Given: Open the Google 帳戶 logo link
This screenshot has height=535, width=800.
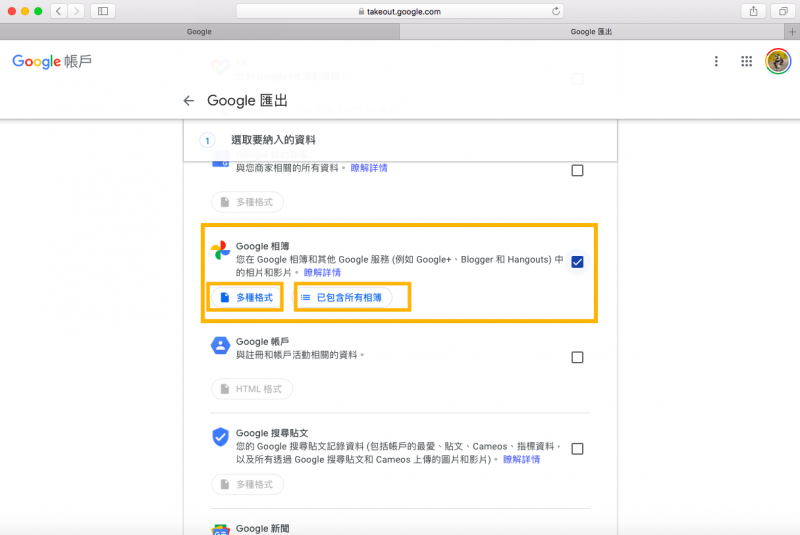Looking at the screenshot, I should pos(52,61).
